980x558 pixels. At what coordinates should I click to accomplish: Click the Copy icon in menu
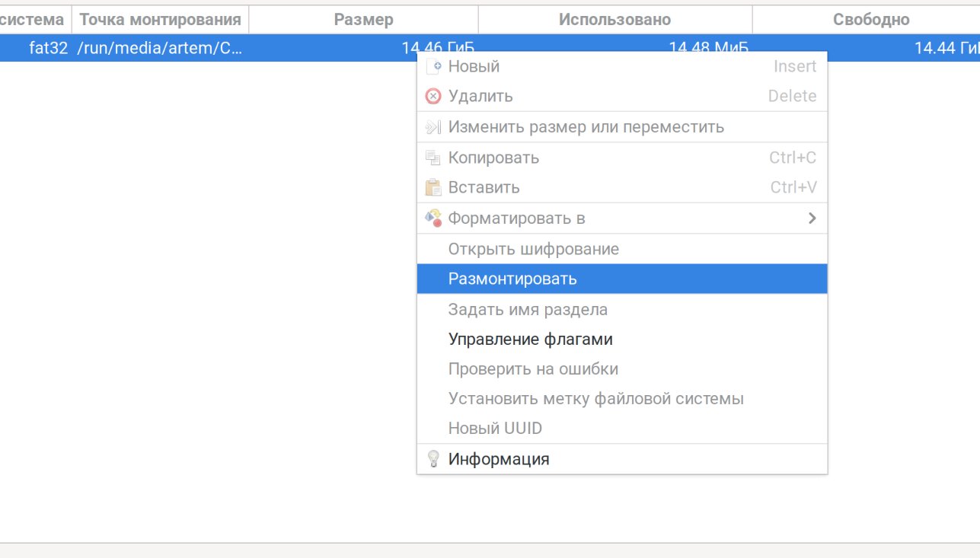tap(433, 158)
